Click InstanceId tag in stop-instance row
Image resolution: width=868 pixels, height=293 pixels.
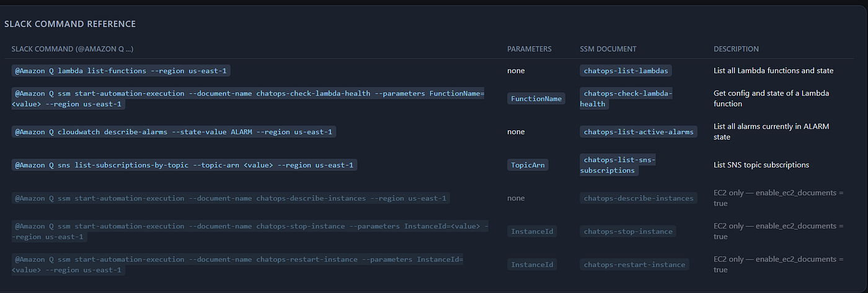532,232
